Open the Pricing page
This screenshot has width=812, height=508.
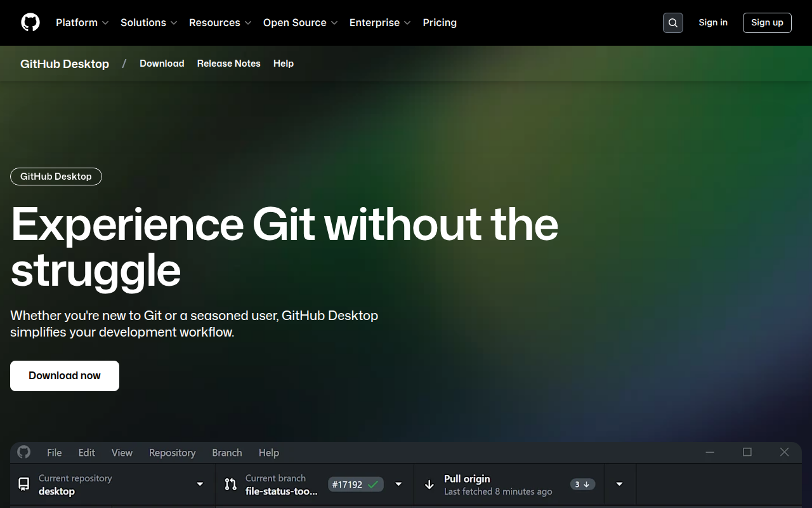coord(440,22)
